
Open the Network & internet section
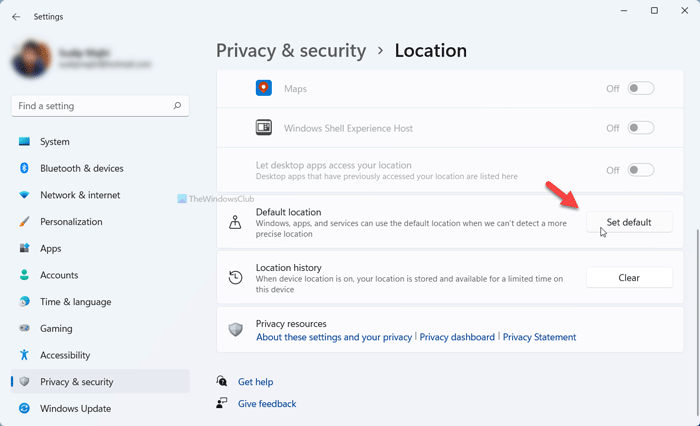[80, 195]
